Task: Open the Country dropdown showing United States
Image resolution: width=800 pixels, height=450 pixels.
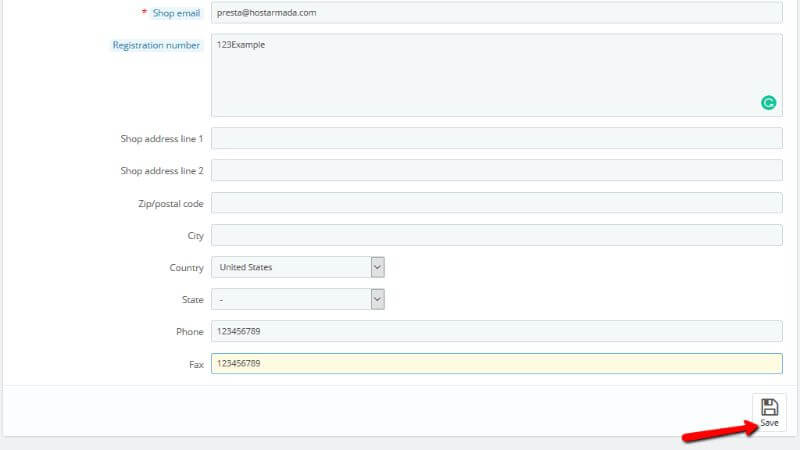Action: pyautogui.click(x=297, y=267)
